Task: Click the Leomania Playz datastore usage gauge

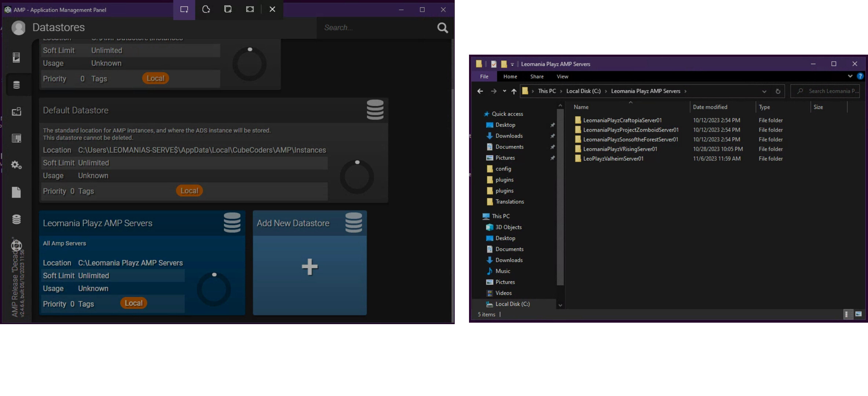Action: click(214, 289)
